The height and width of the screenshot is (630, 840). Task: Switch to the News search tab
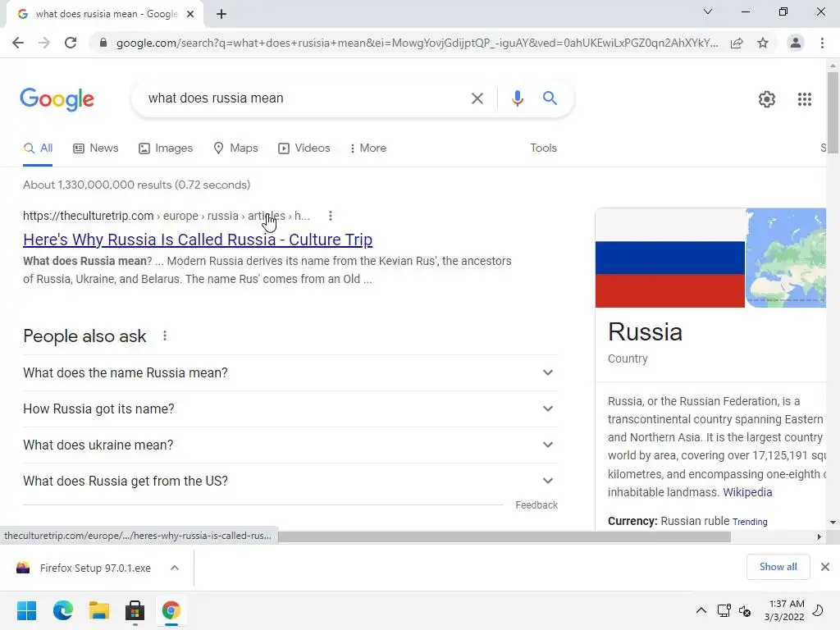coord(95,148)
